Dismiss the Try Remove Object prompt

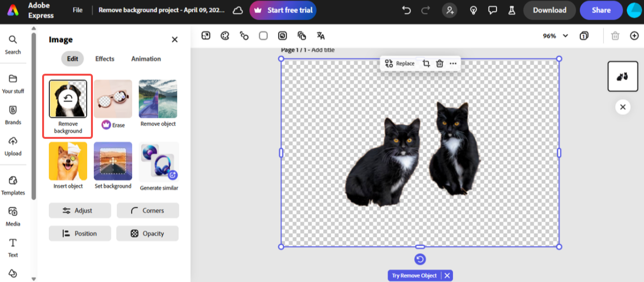coord(447,275)
